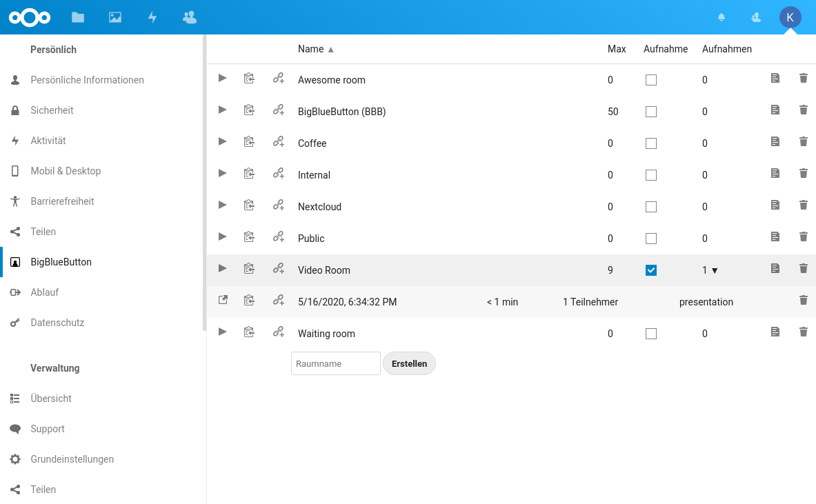The height and width of the screenshot is (504, 816).
Task: Click the Video Room name
Action: coord(324,270)
